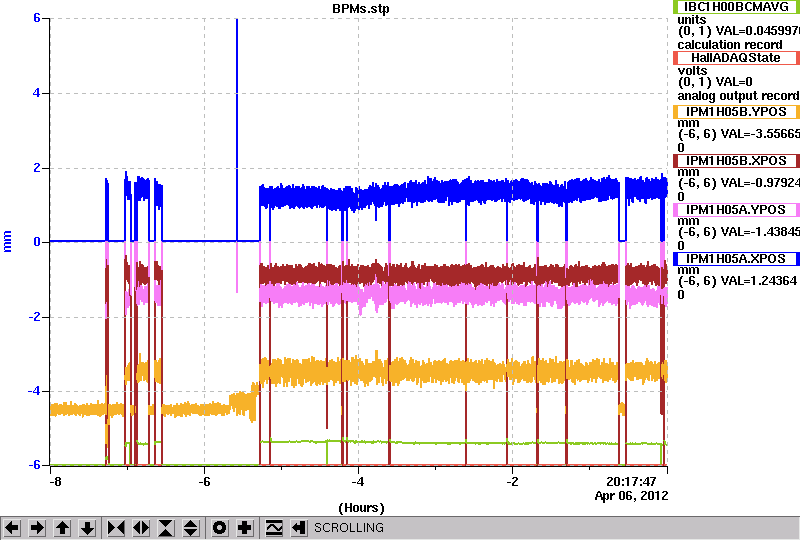Click the 'calculation record' legend text
The width and height of the screenshot is (800, 540).
click(730, 45)
